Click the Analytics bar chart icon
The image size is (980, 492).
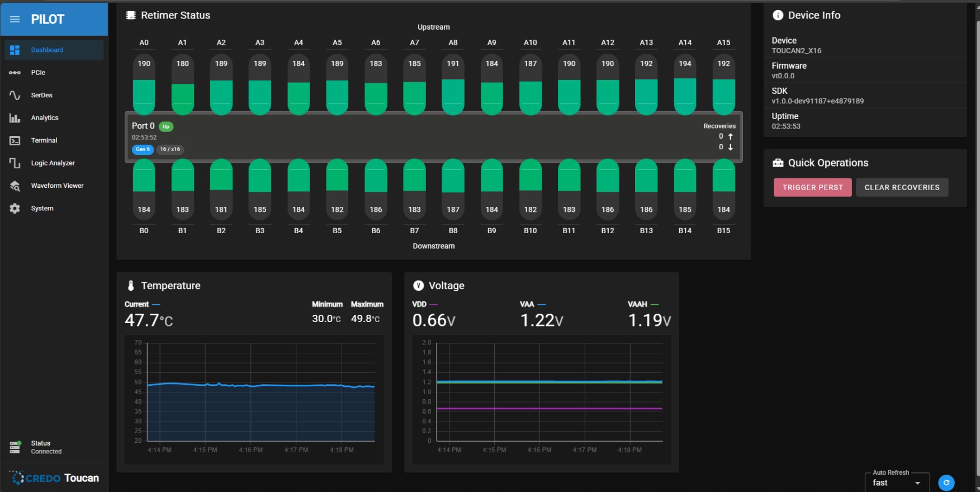click(x=15, y=118)
